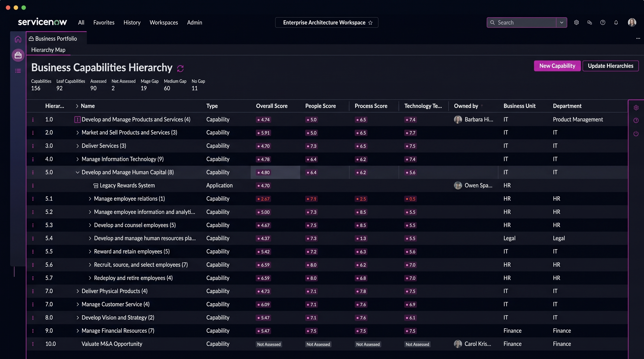Open row actions menu for Deliver Services
The image size is (644, 359).
coord(33,146)
